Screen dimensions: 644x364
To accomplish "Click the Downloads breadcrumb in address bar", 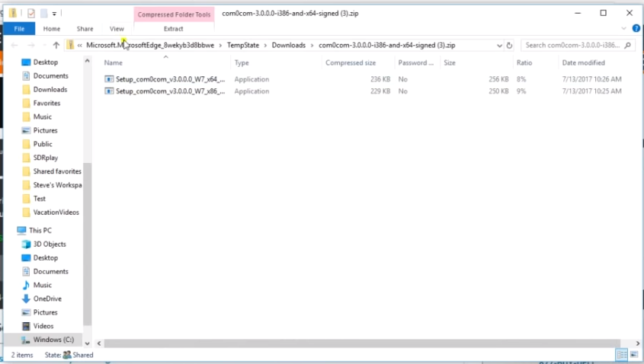I will pos(289,45).
